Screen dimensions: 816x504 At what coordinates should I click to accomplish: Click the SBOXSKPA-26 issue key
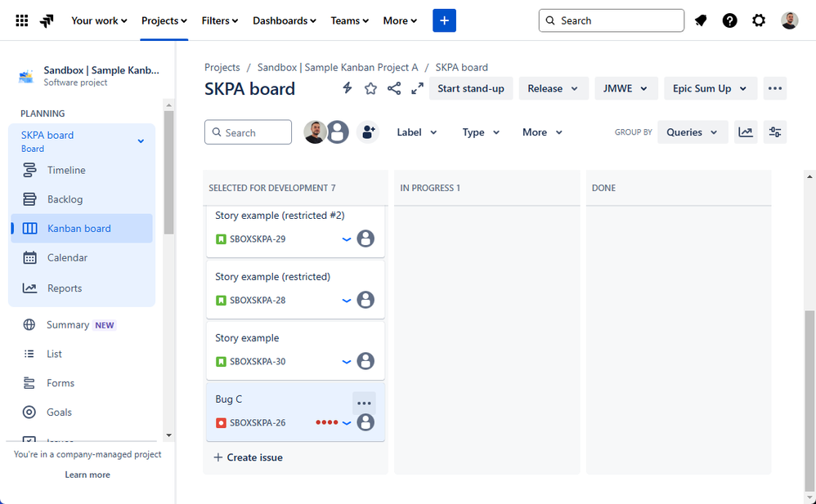coord(258,423)
